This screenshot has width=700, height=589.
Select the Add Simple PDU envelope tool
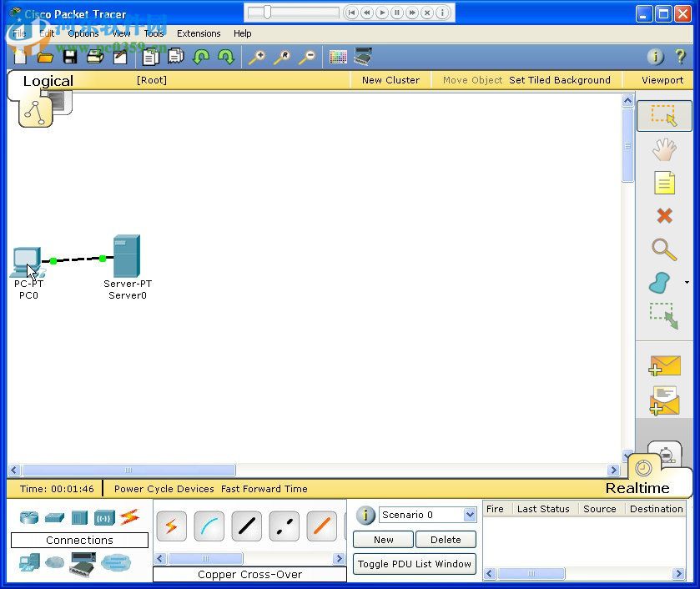[663, 365]
